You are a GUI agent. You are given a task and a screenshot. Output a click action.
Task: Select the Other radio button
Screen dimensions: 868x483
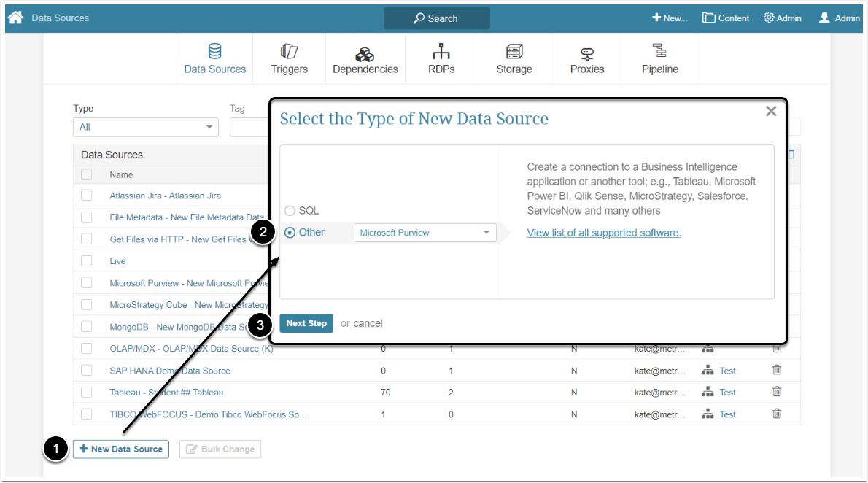290,233
